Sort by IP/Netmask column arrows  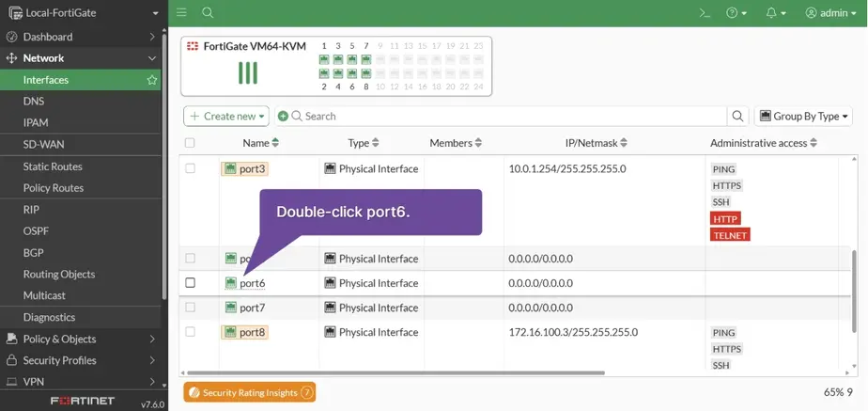(624, 143)
